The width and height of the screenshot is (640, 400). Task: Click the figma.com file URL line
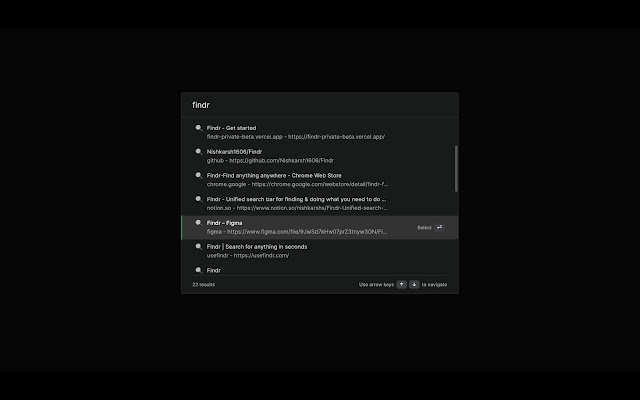point(297,231)
